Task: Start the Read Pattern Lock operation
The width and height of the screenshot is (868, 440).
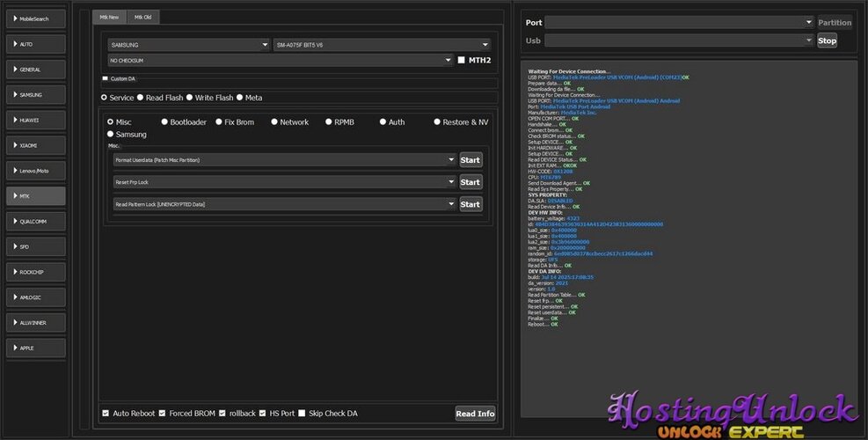Action: (x=470, y=204)
